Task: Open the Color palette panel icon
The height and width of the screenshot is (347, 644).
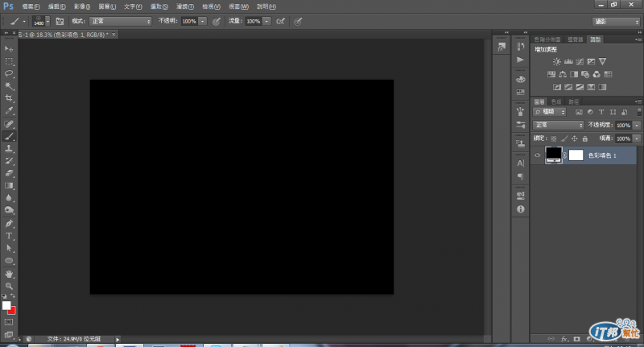Action: click(x=520, y=79)
